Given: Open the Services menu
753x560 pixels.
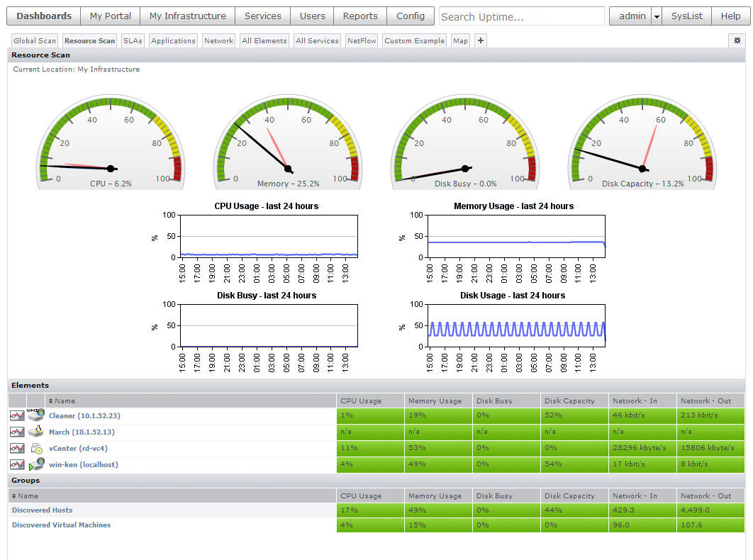Looking at the screenshot, I should [262, 16].
